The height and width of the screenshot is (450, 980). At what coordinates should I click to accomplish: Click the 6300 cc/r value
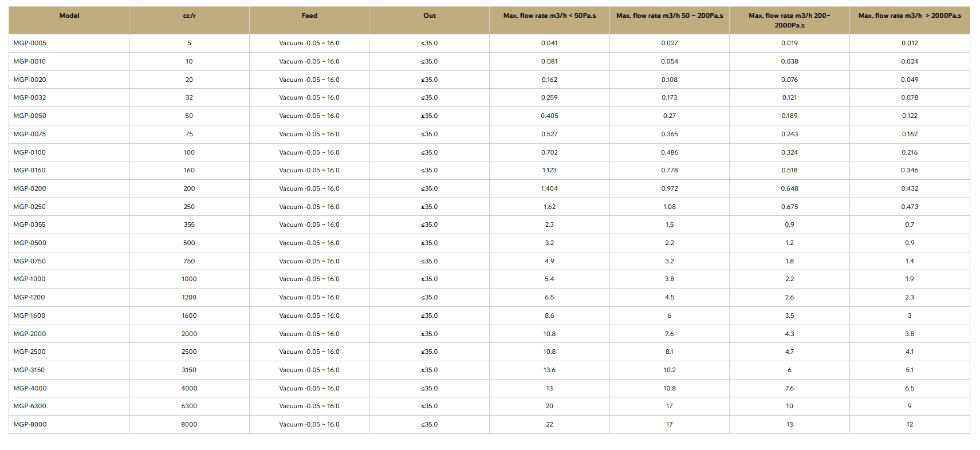click(x=189, y=406)
